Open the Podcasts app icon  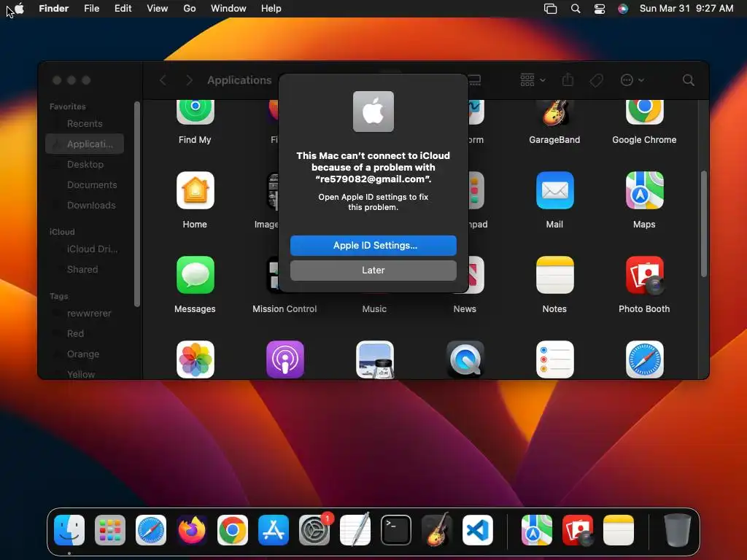tap(285, 359)
